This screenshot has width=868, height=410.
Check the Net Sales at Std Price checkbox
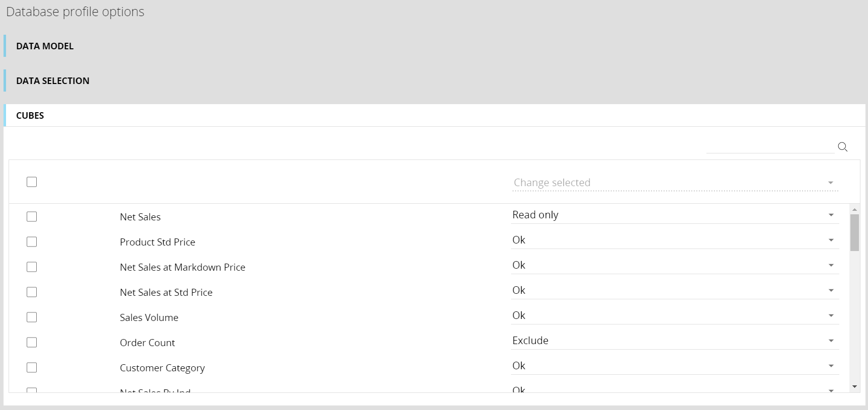coord(32,292)
